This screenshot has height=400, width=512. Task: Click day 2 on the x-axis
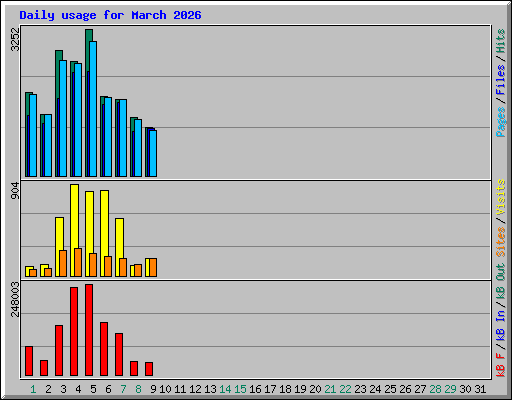pyautogui.click(x=48, y=389)
